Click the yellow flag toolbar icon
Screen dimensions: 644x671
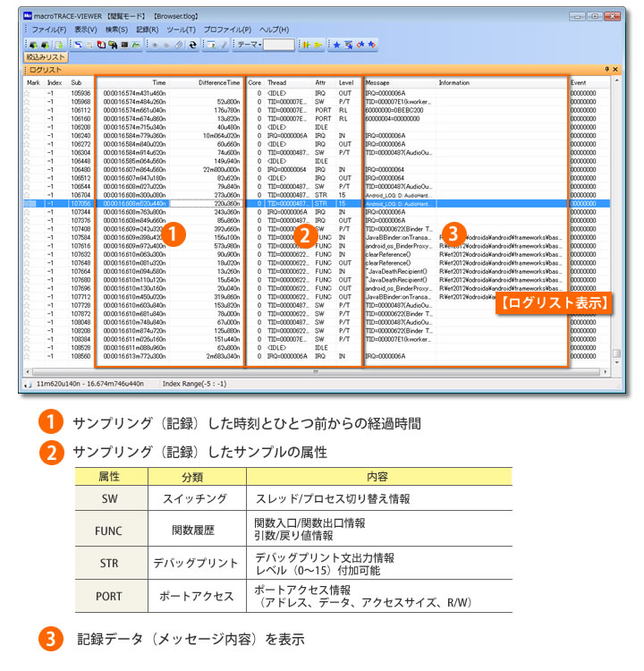point(318,45)
